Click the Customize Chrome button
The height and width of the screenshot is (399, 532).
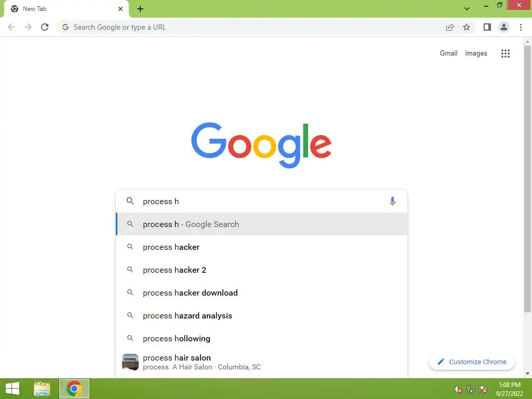472,362
